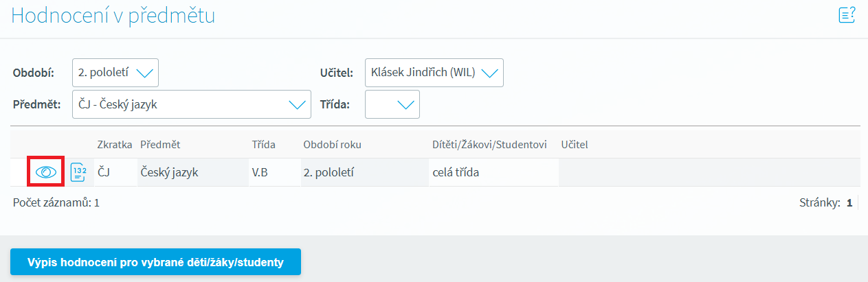Select the Období roku column header

332,145
